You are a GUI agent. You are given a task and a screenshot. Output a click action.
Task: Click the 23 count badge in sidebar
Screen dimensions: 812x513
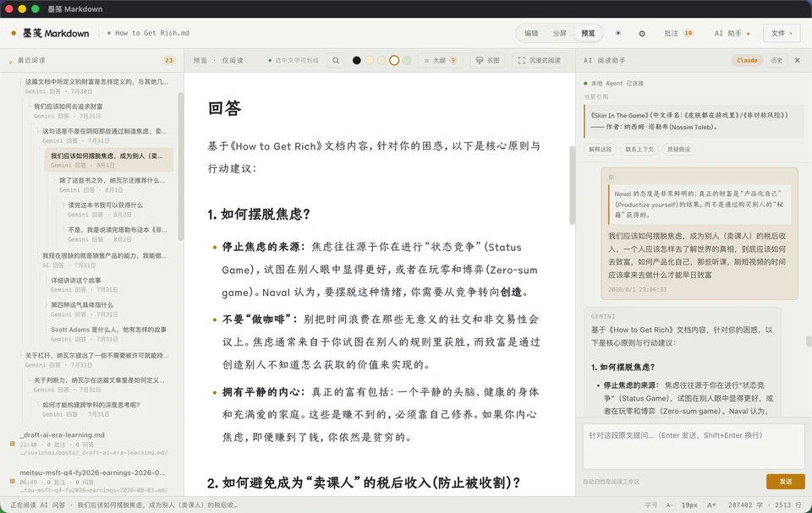(x=169, y=61)
